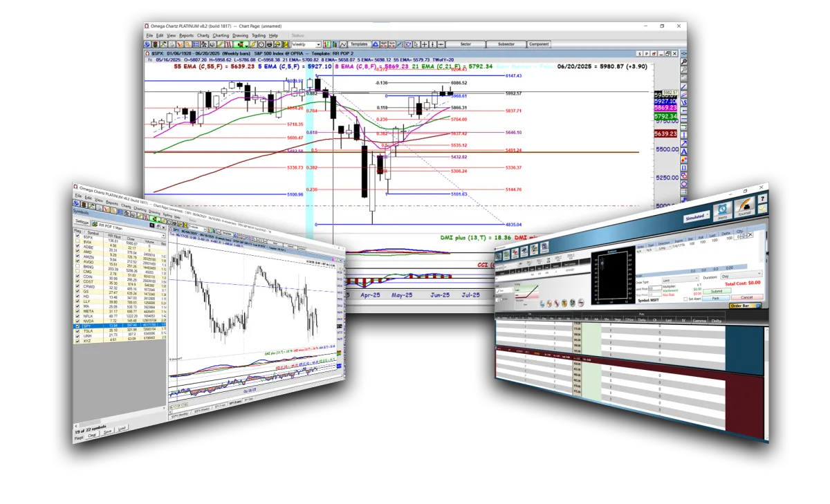The width and height of the screenshot is (830, 504).
Task: Open the File menu in the main chart window
Action: [149, 35]
